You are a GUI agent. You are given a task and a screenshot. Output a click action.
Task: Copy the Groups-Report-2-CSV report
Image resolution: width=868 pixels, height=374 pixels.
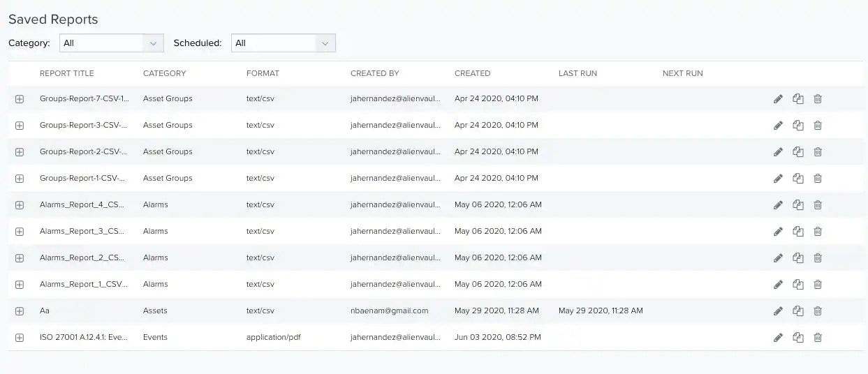pyautogui.click(x=798, y=152)
